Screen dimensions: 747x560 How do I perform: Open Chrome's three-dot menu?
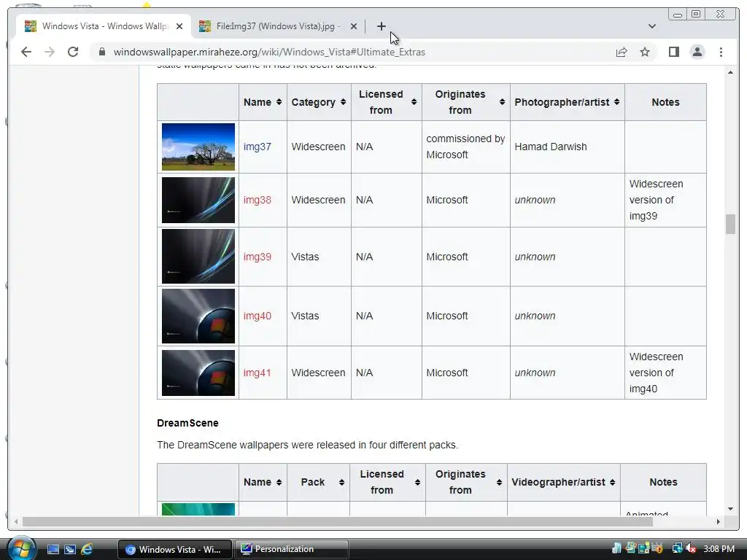[721, 52]
